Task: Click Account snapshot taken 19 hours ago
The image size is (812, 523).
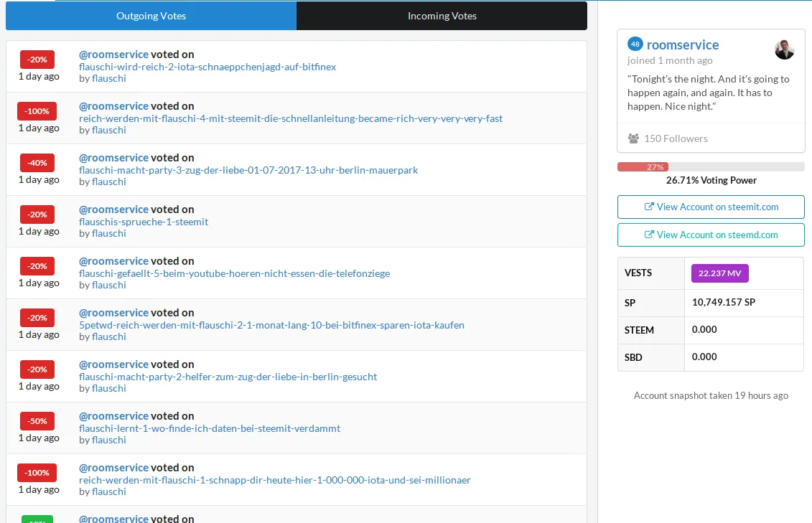Action: pos(711,396)
